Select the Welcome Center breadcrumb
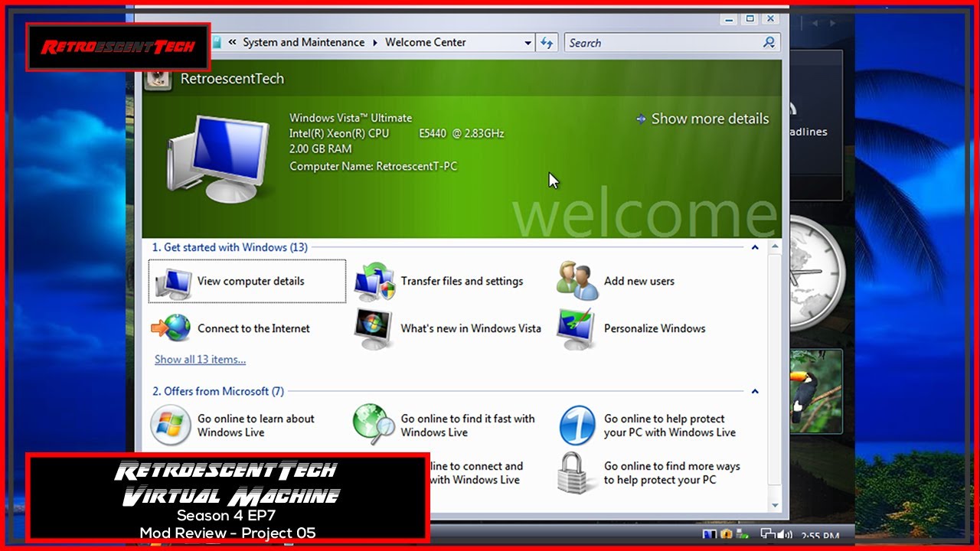The height and width of the screenshot is (551, 980). [x=426, y=43]
